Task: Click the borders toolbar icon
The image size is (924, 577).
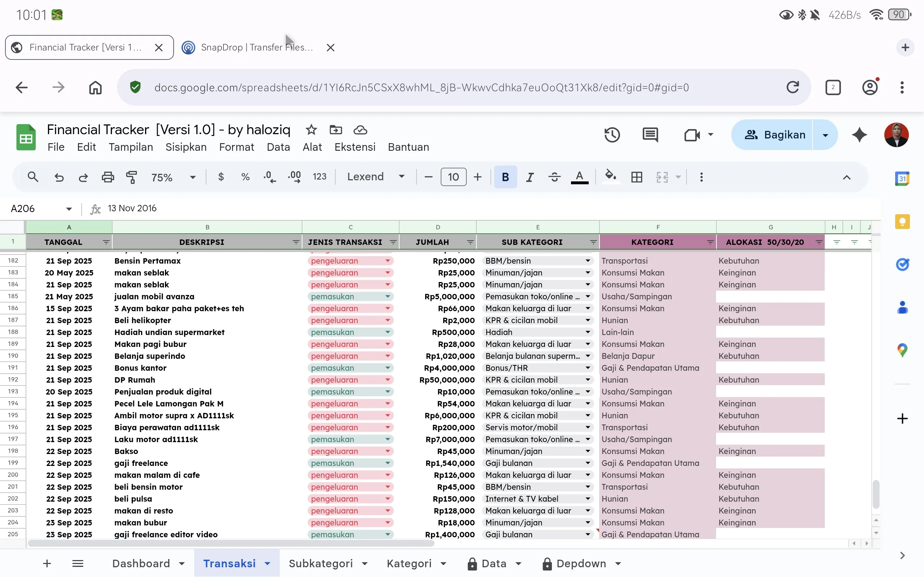Action: (x=636, y=177)
